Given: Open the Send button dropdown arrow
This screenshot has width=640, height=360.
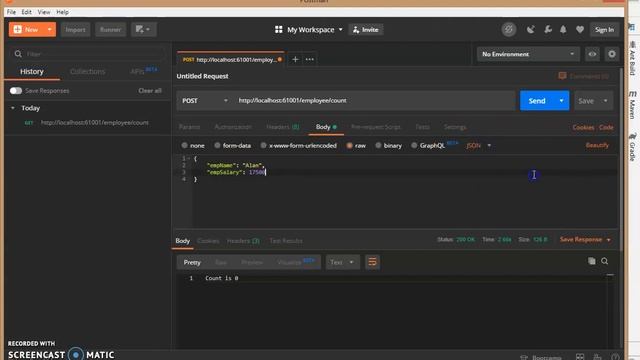Looking at the screenshot, I should (562, 100).
